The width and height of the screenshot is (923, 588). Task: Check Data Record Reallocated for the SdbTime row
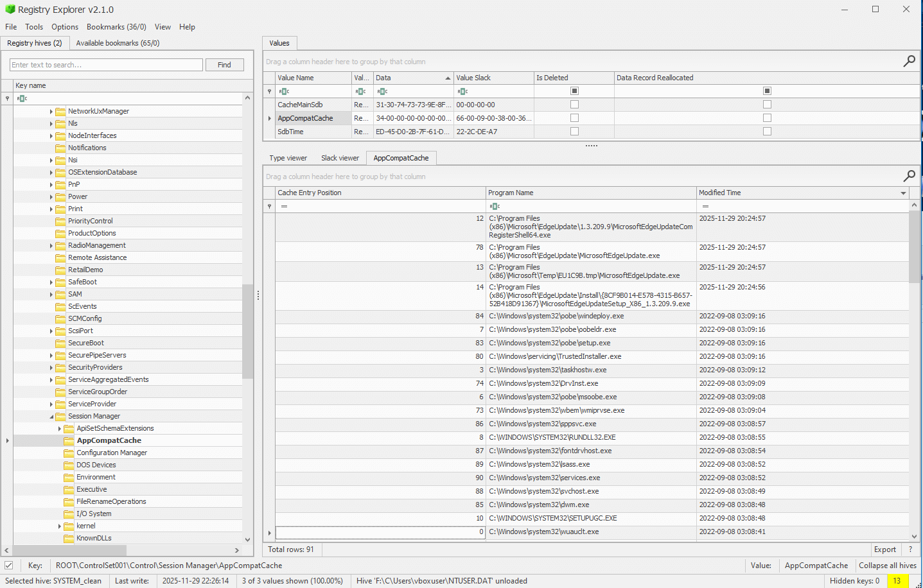(x=767, y=131)
